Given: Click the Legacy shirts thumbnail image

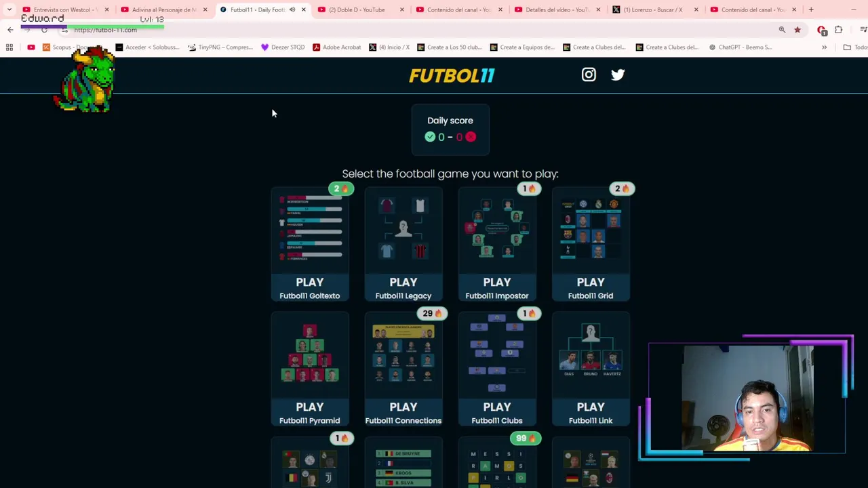Looking at the screenshot, I should click(403, 229).
